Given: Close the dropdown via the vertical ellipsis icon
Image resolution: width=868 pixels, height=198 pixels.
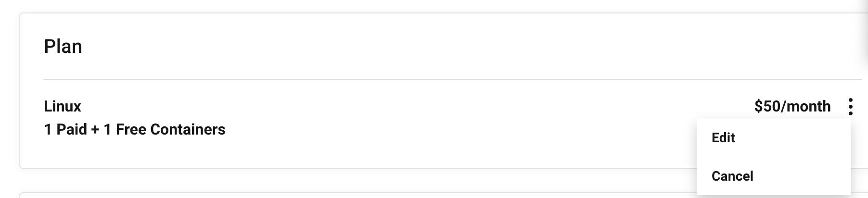Looking at the screenshot, I should [x=850, y=106].
